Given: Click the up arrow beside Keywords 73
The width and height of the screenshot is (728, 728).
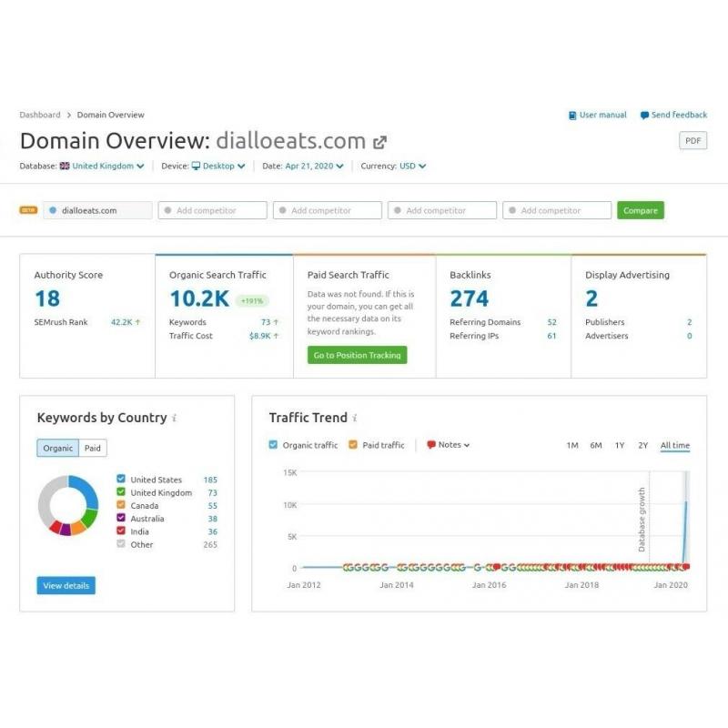Looking at the screenshot, I should tap(276, 322).
